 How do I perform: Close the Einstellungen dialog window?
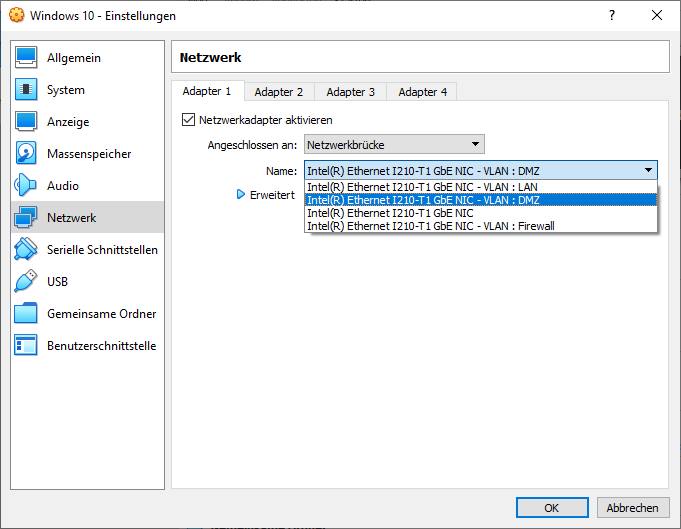pos(657,15)
